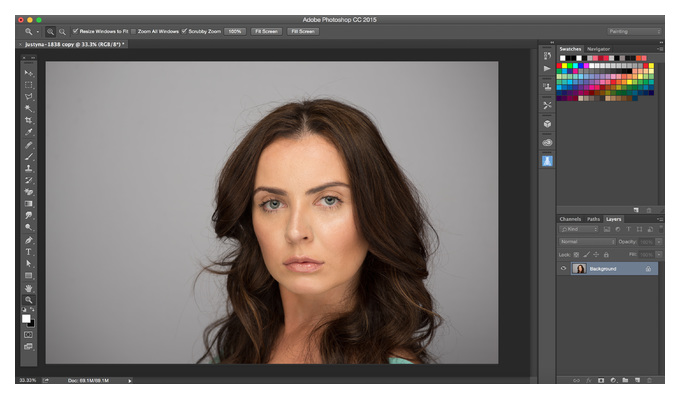Choose Zoom Out mode in options bar
The image size is (680, 399).
tap(62, 32)
